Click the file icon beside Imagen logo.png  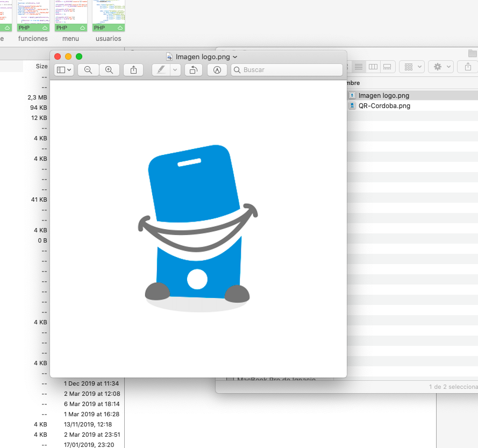coord(352,95)
